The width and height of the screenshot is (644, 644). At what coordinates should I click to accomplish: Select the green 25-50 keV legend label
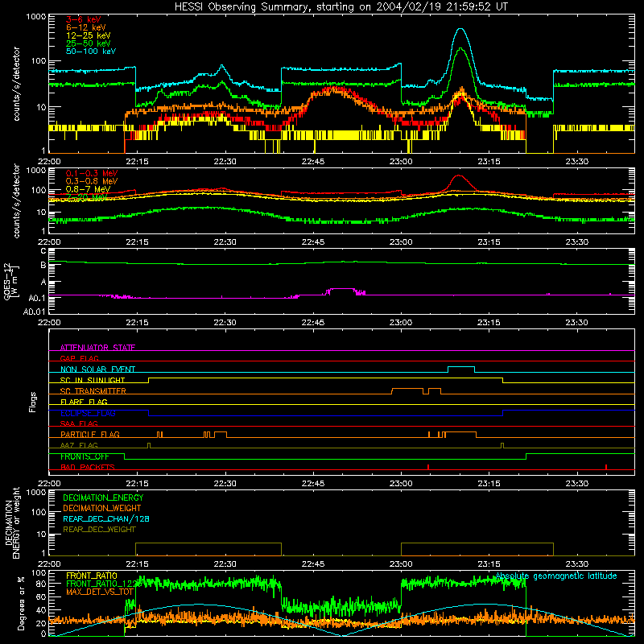(x=89, y=43)
